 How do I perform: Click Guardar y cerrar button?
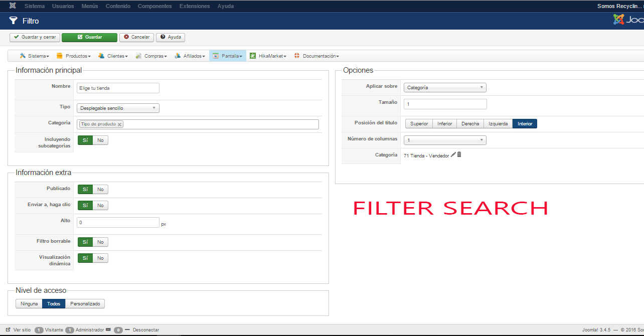(x=35, y=37)
